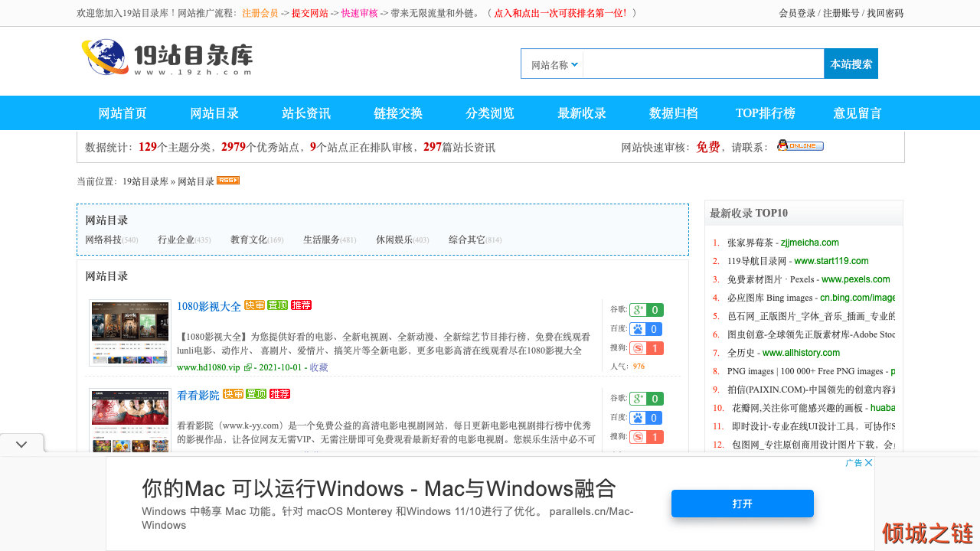Image resolution: width=980 pixels, height=551 pixels.
Task: Click the 找回密码 link
Action: click(x=885, y=13)
